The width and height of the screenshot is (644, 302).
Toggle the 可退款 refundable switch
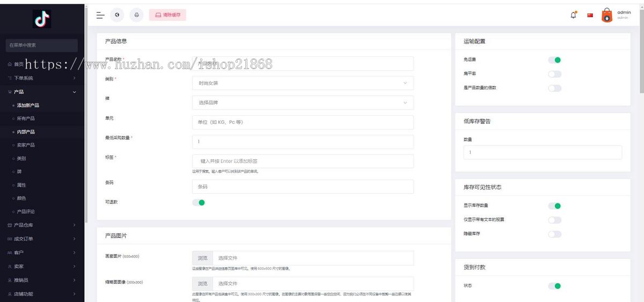pos(199,202)
